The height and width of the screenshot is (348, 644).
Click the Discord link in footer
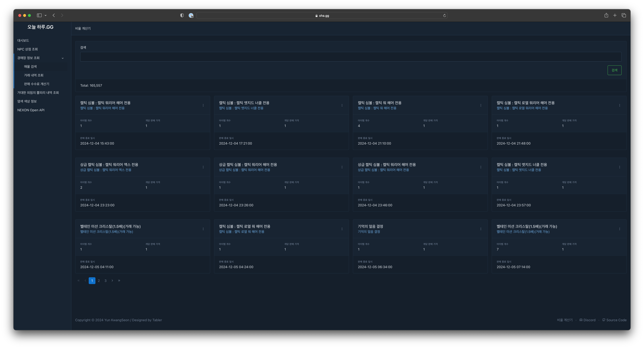[x=587, y=320]
